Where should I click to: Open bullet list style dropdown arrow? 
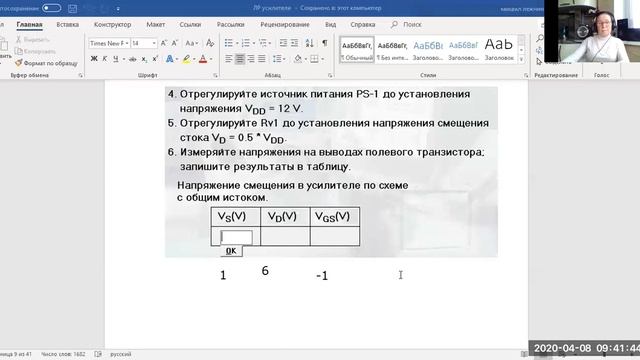tap(237, 43)
